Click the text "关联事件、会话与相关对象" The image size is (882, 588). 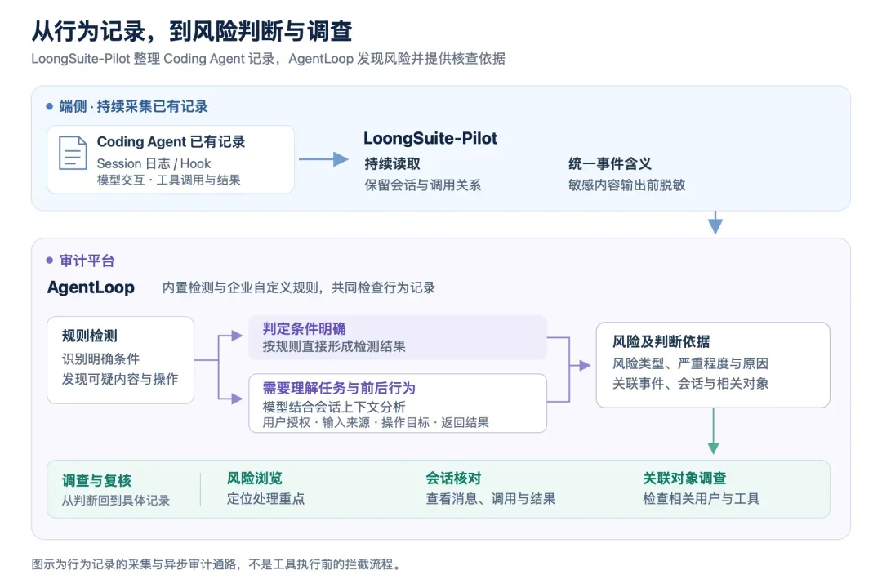(x=690, y=384)
